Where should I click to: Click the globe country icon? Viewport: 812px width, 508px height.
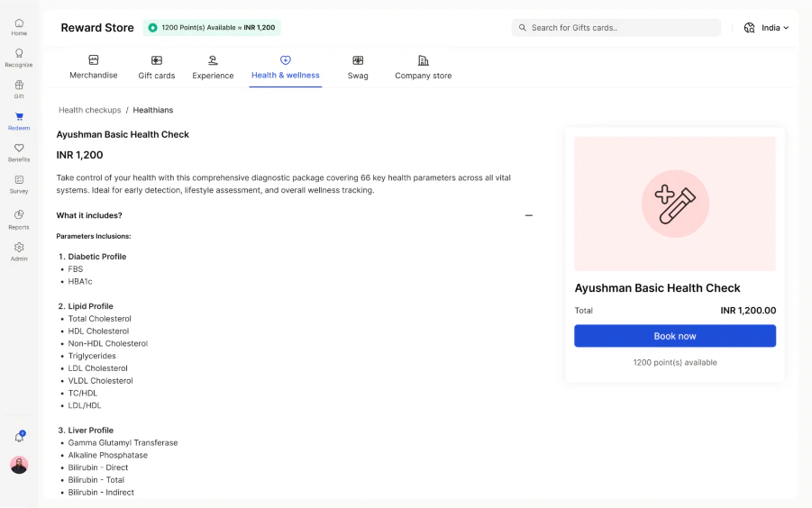[749, 28]
